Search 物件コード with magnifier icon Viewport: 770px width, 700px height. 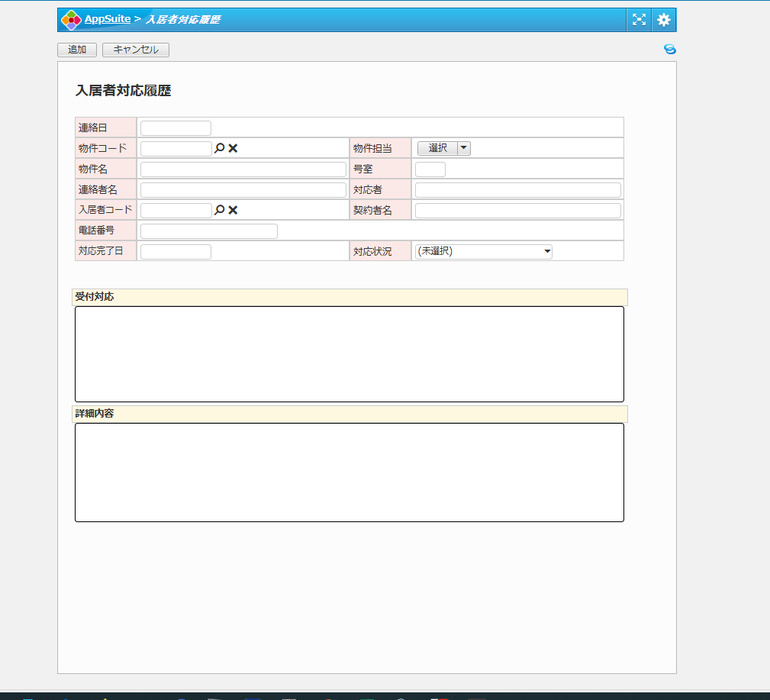[219, 148]
